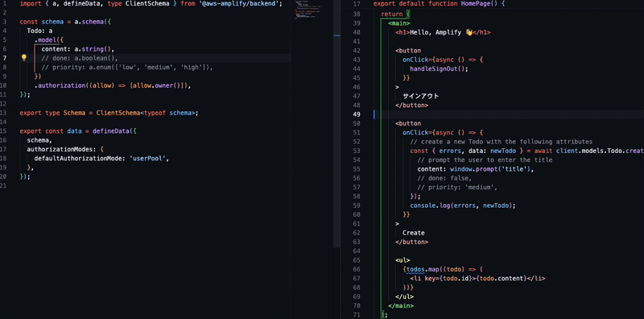644x319 pixels.
Task: Click the lightbulb code action icon on line 7
Action: pos(24,58)
